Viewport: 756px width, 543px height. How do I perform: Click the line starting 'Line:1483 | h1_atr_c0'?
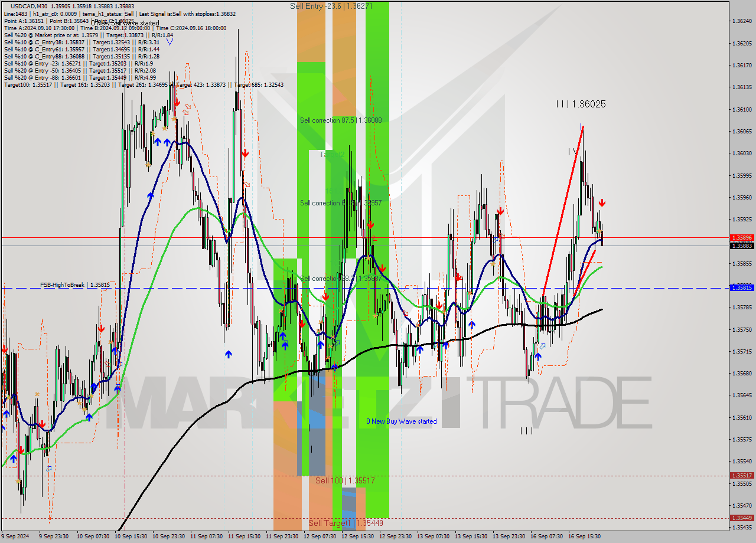[119, 13]
